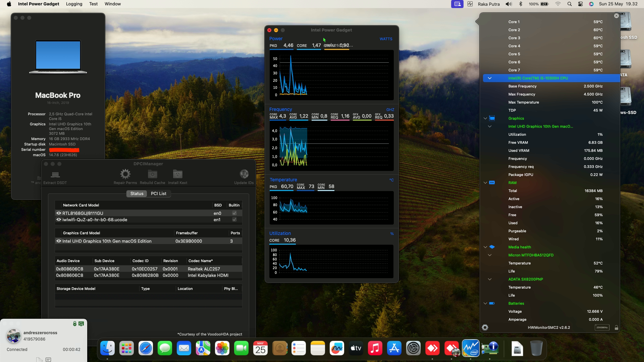This screenshot has width=644, height=362.
Task: Click the RAM section icon in HWMonitorSMC2
Action: point(492,183)
